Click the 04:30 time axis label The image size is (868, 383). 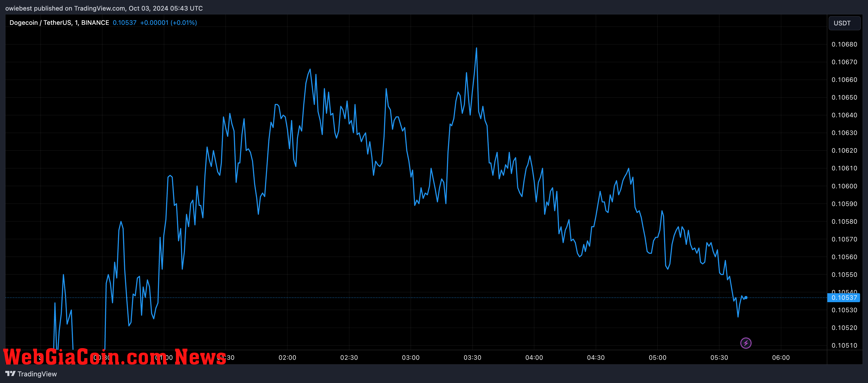595,357
